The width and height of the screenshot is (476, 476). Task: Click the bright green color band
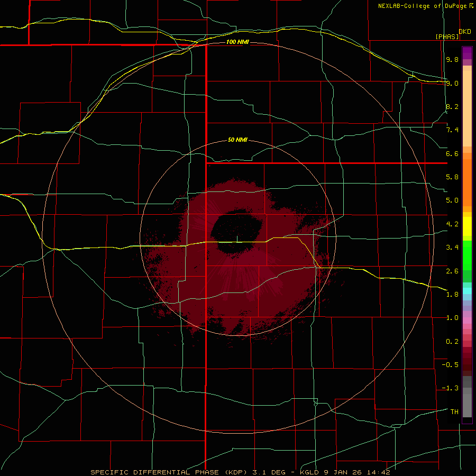[467, 255]
